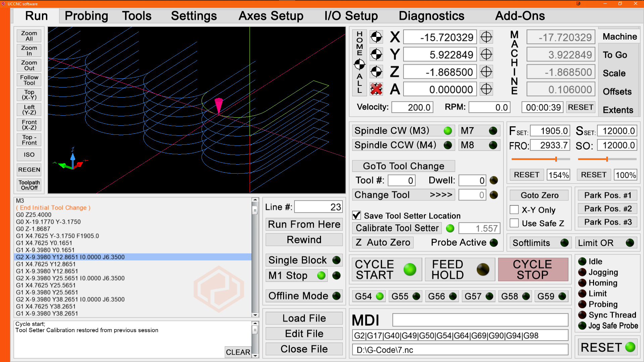This screenshot has height=362, width=644.
Task: Select G55 work offset
Action: [x=405, y=296]
